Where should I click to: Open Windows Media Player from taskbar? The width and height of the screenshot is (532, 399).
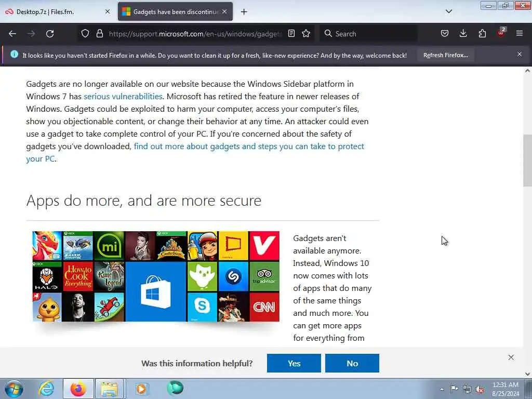coord(141,389)
